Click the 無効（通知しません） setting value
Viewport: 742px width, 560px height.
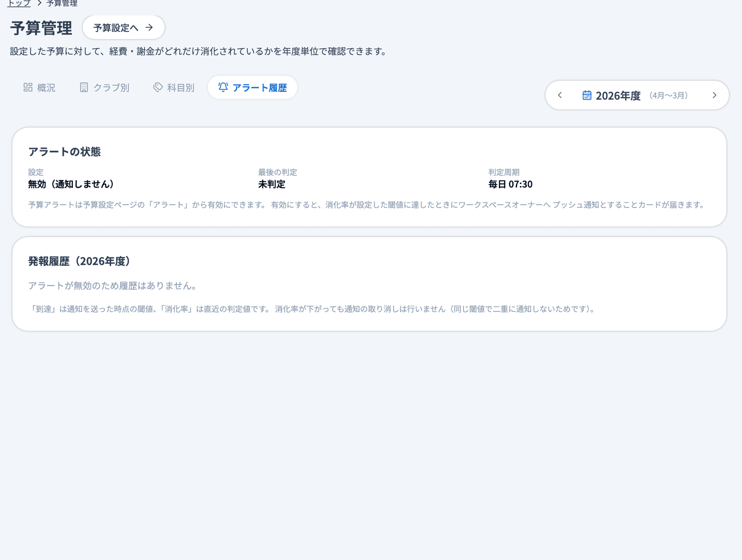(71, 184)
